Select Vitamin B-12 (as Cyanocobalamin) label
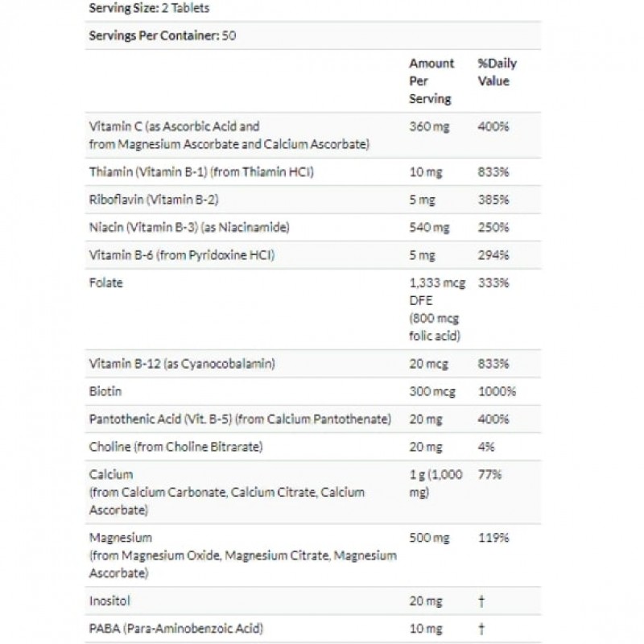The image size is (644, 644). click(183, 364)
